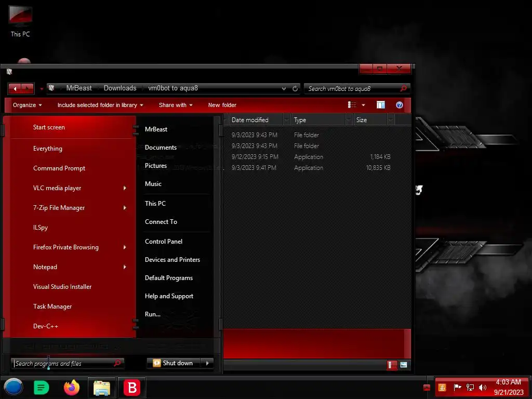This screenshot has width=532, height=399.
Task: Click the address bar folder icon
Action: tap(51, 88)
